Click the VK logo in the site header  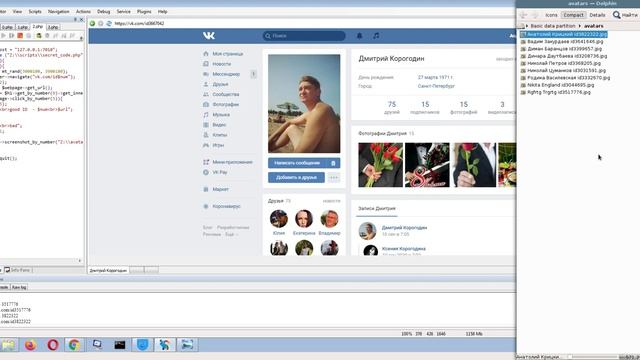(209, 36)
